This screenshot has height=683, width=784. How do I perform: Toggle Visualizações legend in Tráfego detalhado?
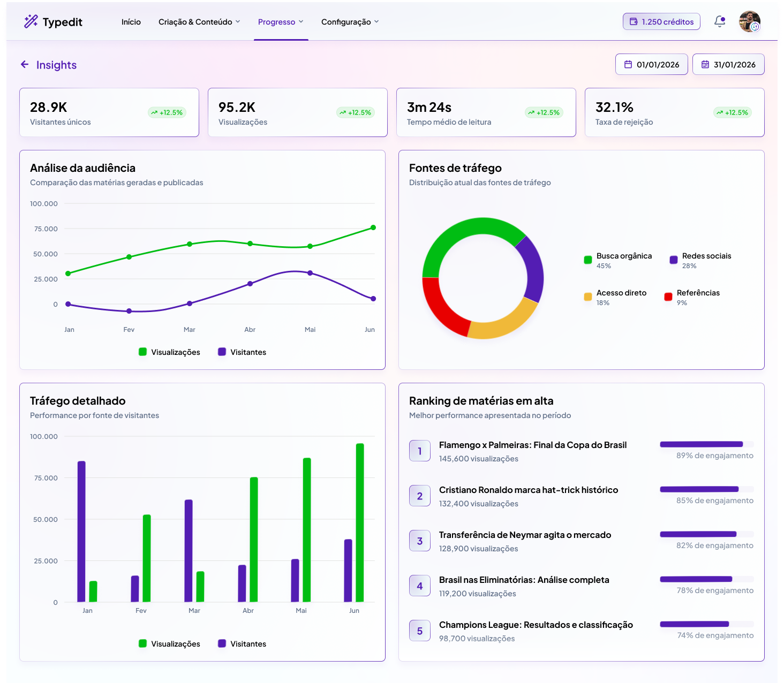(x=169, y=644)
